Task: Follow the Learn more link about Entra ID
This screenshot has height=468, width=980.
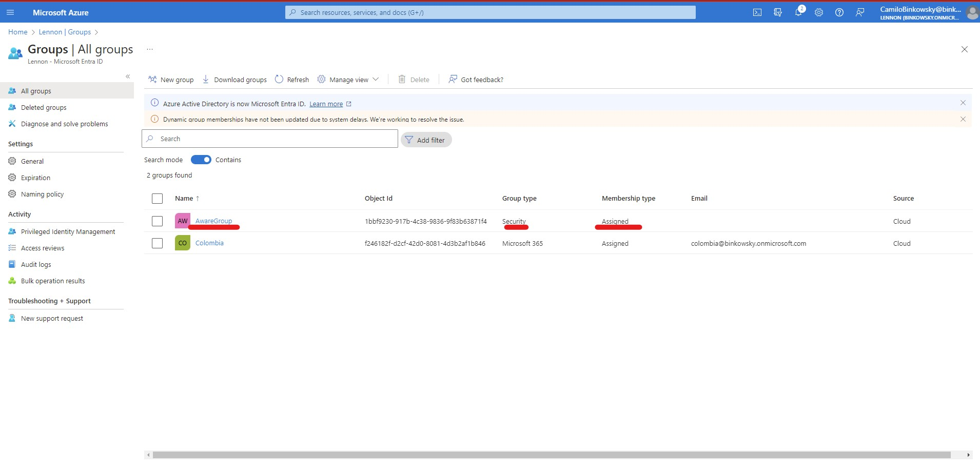Action: [326, 103]
